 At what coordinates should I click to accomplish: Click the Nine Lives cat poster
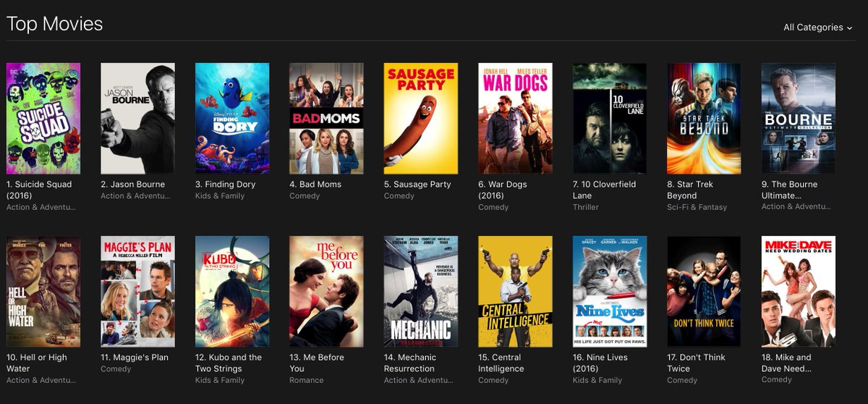(x=610, y=292)
